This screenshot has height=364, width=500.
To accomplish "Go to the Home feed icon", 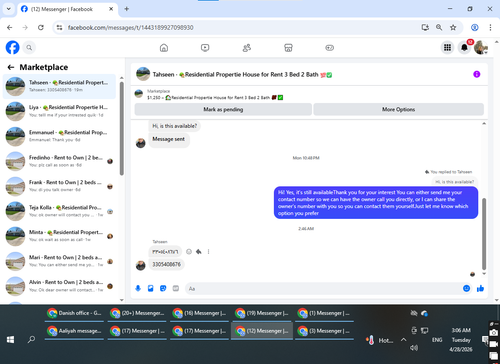I will pos(164,48).
